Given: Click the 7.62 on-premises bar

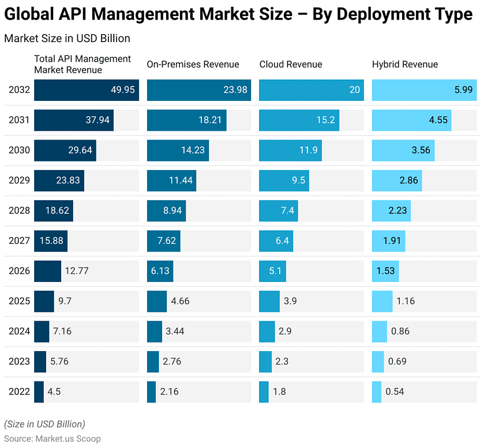Looking at the screenshot, I should tap(164, 241).
